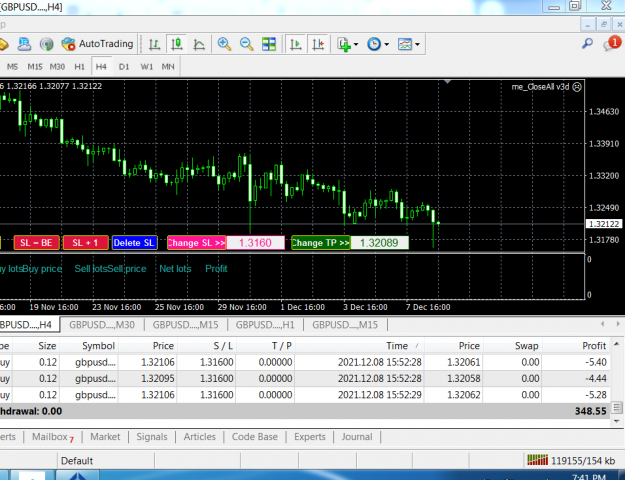Select the M15 timeframe
The image size is (625, 480).
35,67
